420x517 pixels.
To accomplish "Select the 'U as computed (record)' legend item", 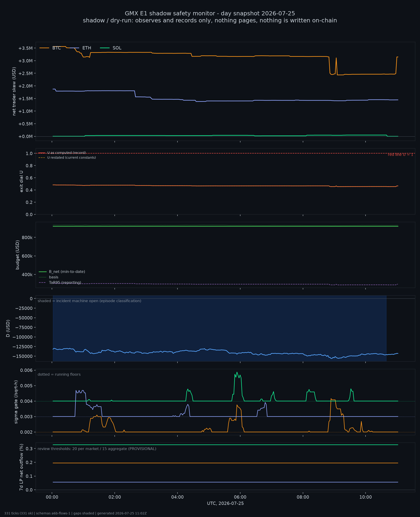I will click(x=62, y=153).
